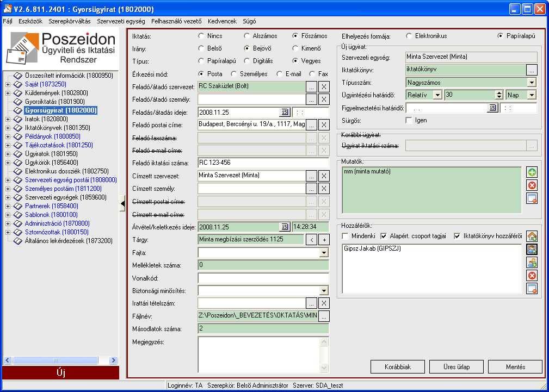Clear Feladó/átadó személy with X button
The width and height of the screenshot is (549, 392).
click(x=324, y=99)
